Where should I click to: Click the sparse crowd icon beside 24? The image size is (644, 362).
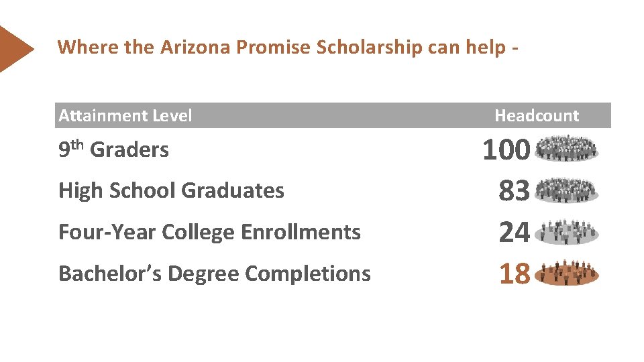click(x=568, y=232)
